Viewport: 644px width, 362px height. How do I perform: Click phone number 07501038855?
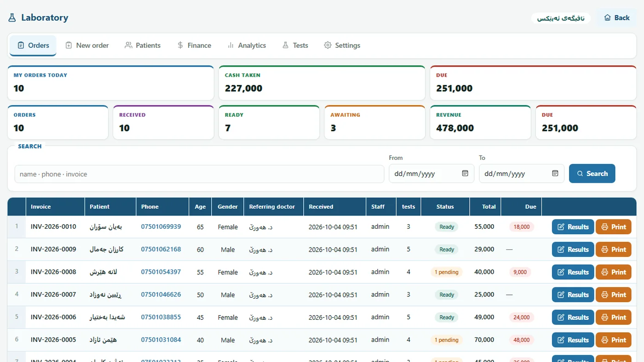[x=161, y=317]
